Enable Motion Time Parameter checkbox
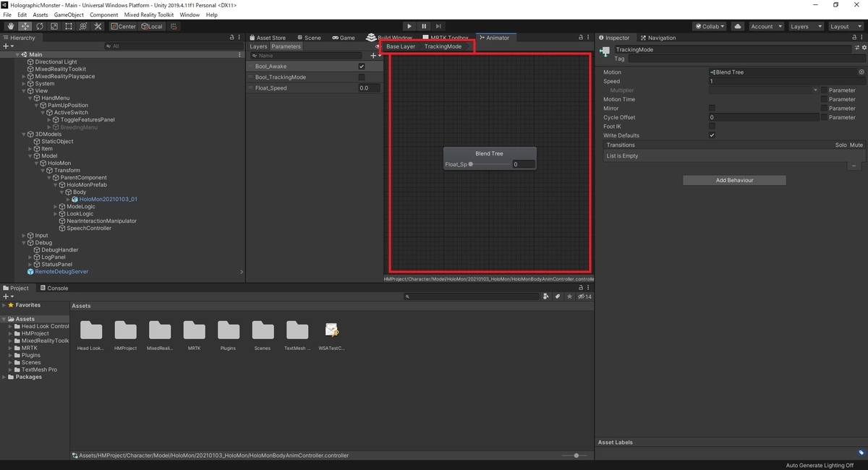The height and width of the screenshot is (470, 868). coord(824,99)
